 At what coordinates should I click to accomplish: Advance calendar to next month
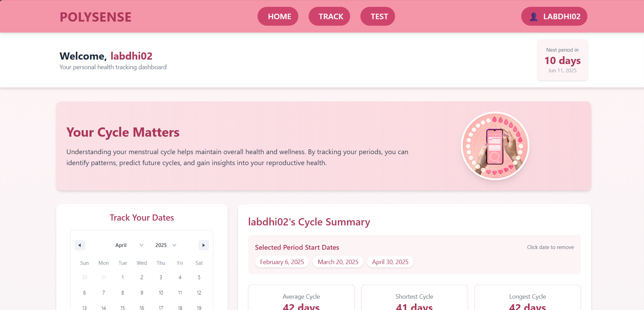(204, 245)
